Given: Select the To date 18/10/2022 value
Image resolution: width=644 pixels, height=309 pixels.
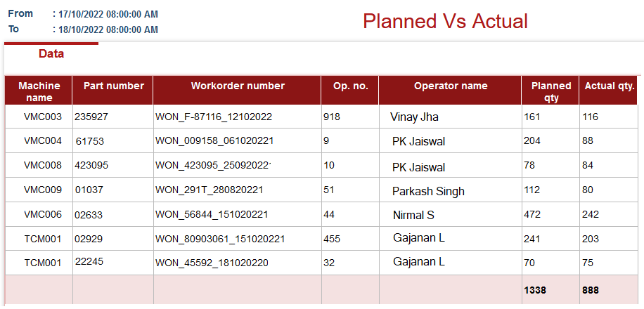Looking at the screenshot, I should pyautogui.click(x=108, y=29).
